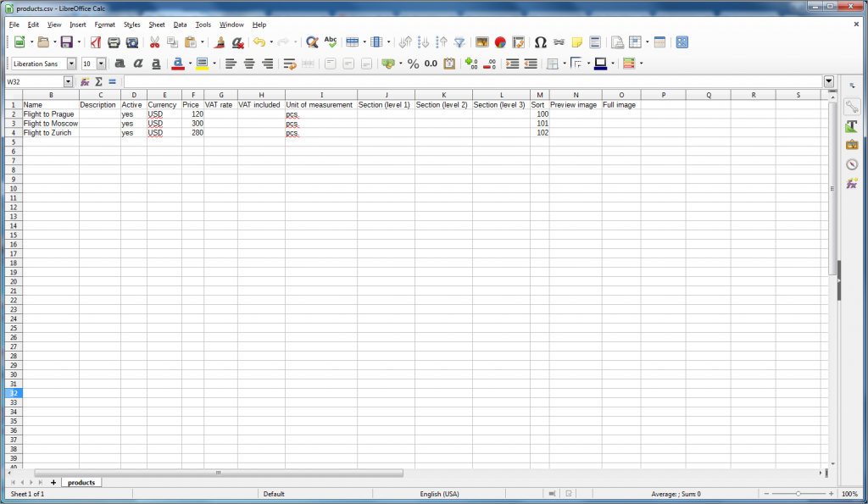This screenshot has height=504, width=868.
Task: Toggle bold formatting
Action: (120, 64)
